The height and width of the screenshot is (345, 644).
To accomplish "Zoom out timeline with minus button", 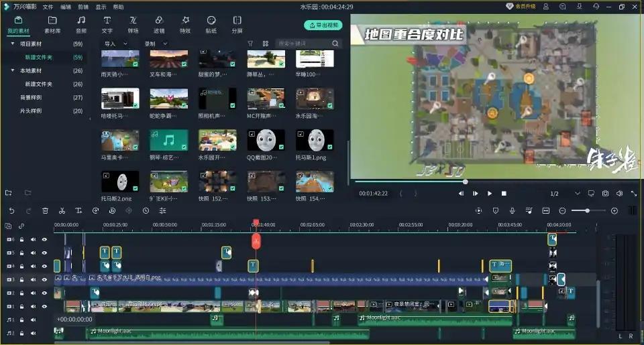I will click(x=562, y=210).
